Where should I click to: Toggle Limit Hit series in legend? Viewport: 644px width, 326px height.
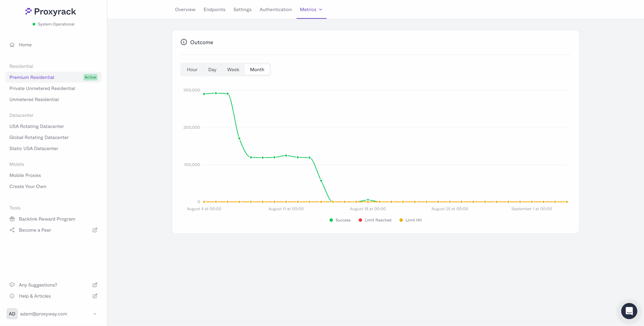point(411,220)
